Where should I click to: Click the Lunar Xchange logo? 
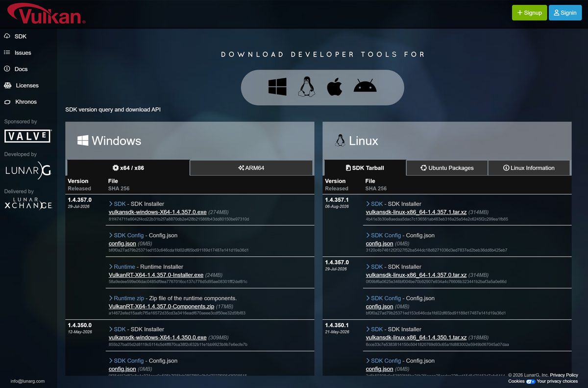coord(28,203)
